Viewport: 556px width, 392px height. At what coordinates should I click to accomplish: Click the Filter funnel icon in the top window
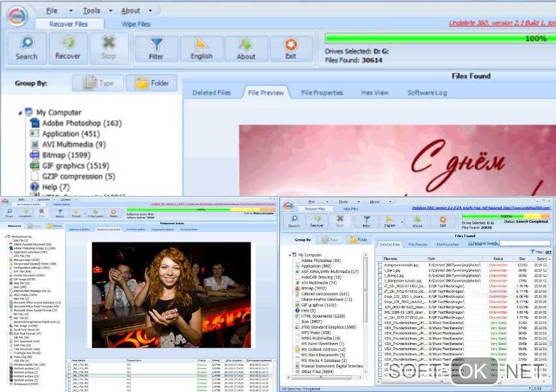click(156, 48)
